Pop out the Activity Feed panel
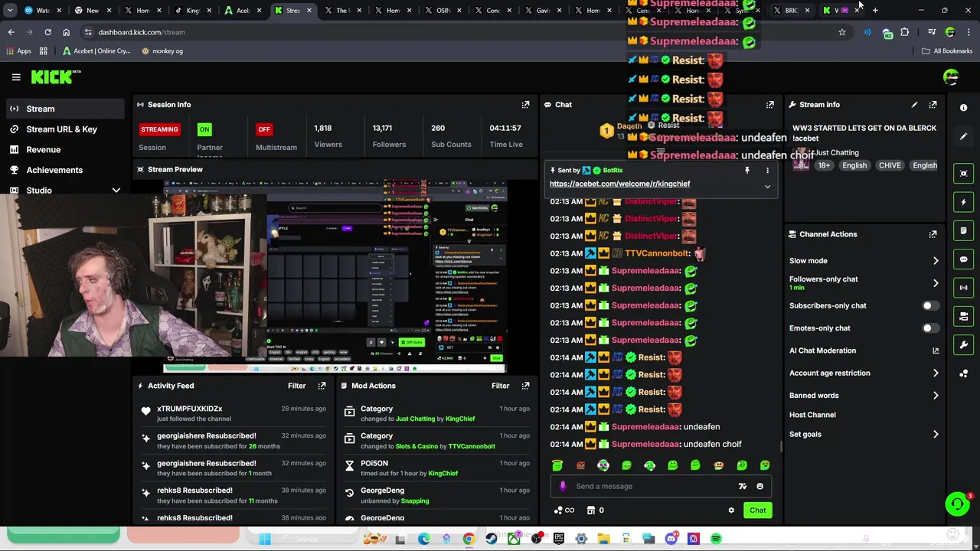980x551 pixels. [x=322, y=386]
